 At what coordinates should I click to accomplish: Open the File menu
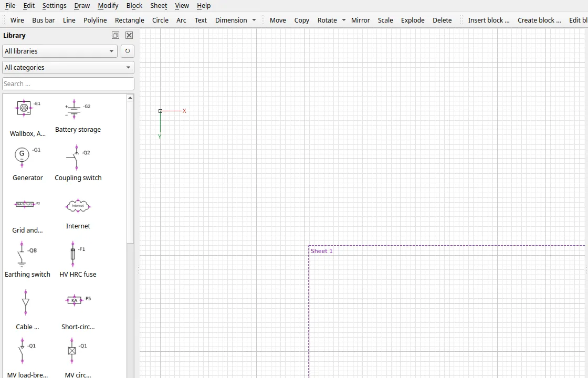point(10,6)
